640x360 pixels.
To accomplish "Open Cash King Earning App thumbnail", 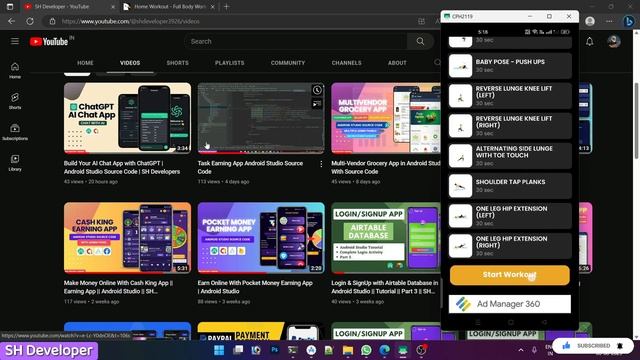I will pyautogui.click(x=127, y=238).
